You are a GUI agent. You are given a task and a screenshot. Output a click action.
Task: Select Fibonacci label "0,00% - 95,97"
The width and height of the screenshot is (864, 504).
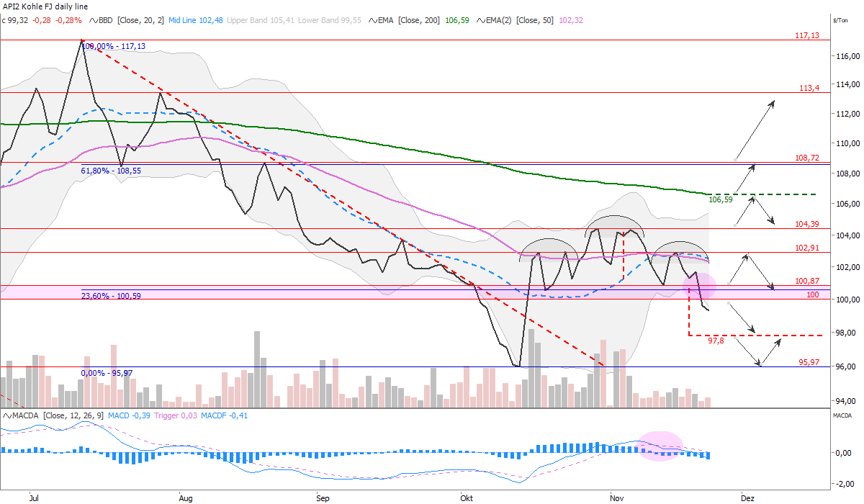point(105,373)
